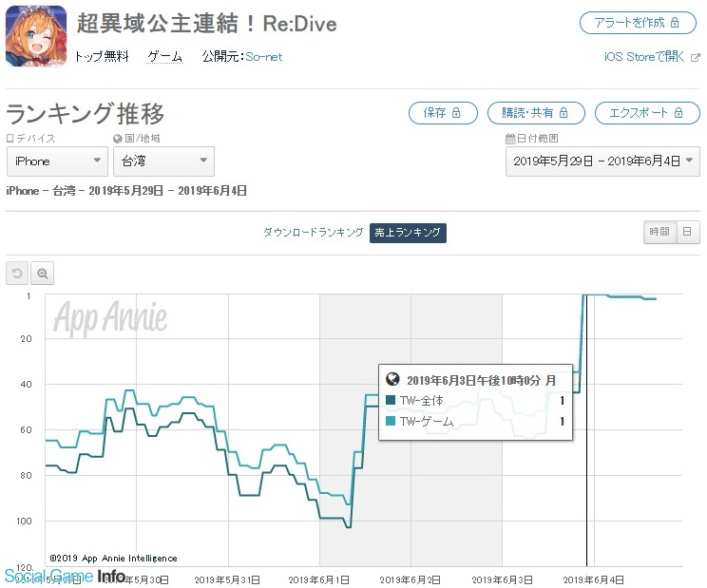Image resolution: width=707 pixels, height=588 pixels.
Task: Click the 2019年6月2日 axis label
Action: tap(410, 579)
